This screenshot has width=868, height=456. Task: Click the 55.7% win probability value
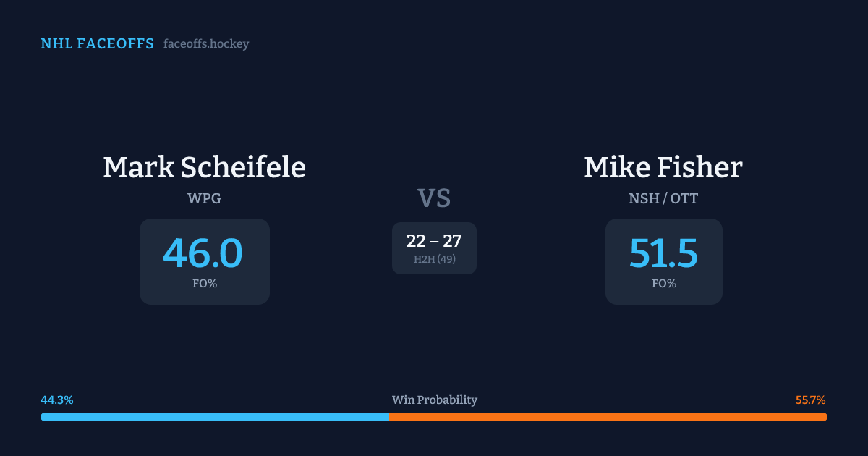pos(810,400)
